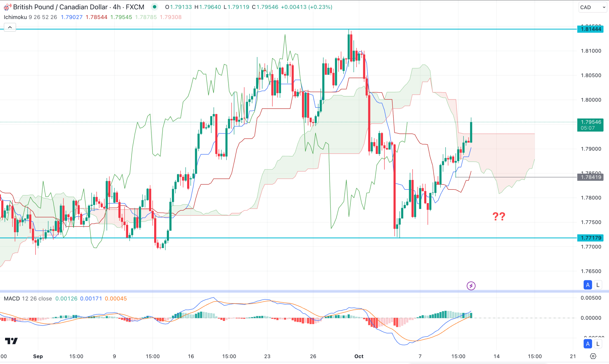Click the Sep date label on the time axis
Viewport: 609px width, 364px height.
click(38, 356)
